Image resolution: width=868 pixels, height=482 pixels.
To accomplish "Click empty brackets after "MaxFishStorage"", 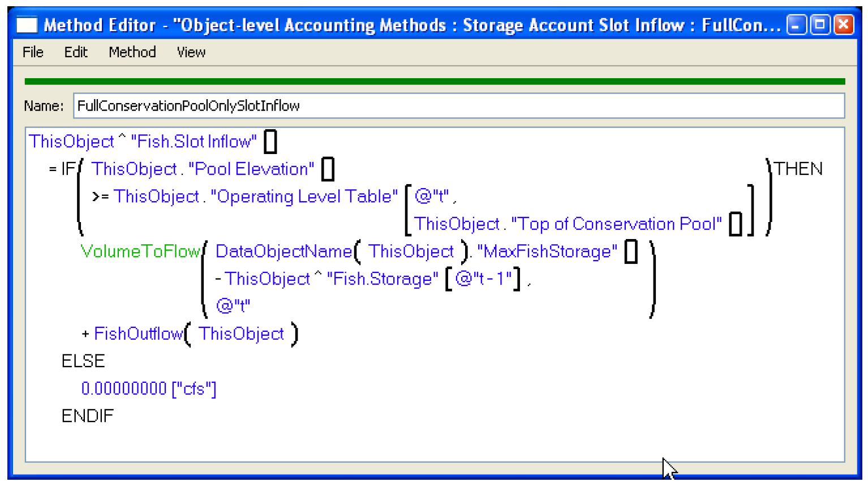I will [x=630, y=251].
